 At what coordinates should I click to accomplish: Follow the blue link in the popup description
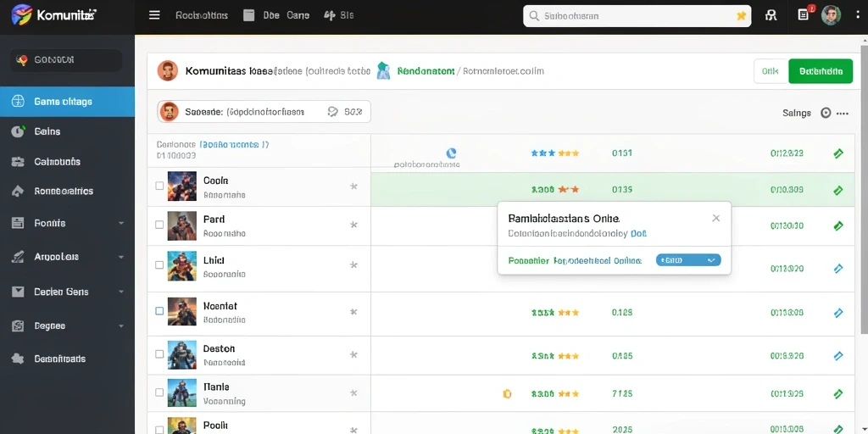coord(639,234)
